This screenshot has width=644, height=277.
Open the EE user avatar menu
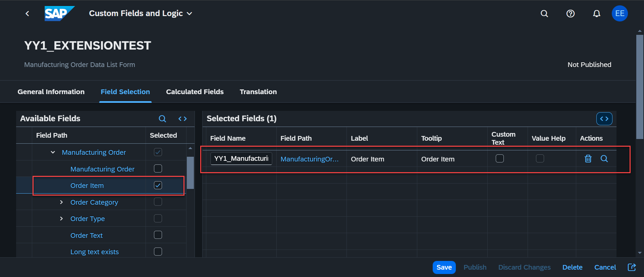coord(620,13)
